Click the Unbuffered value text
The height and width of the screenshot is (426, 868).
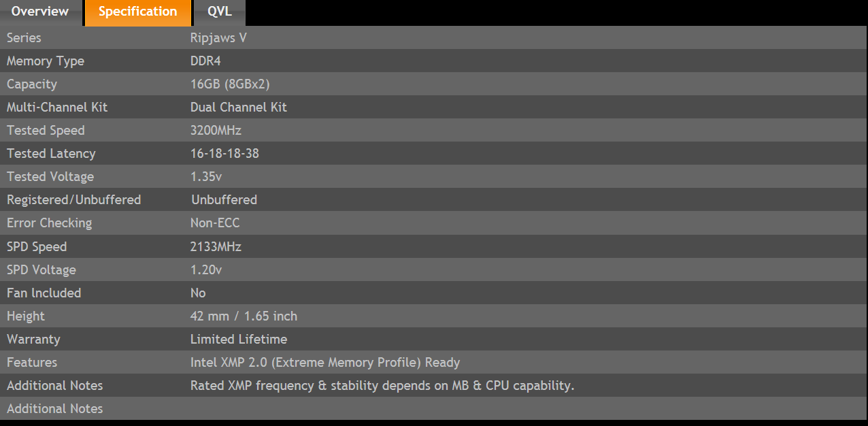pos(224,200)
